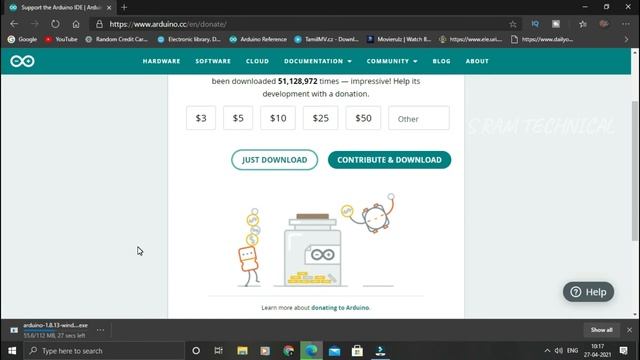
Task: Switch to Edge browser on taskbar
Action: (x=311, y=351)
